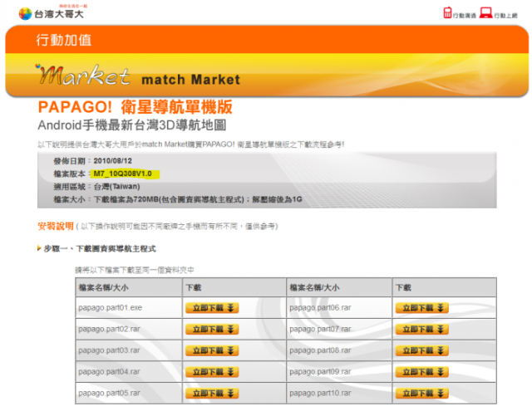
Task: Download papago.part03.rar with 立即下載 button
Action: 212,350
